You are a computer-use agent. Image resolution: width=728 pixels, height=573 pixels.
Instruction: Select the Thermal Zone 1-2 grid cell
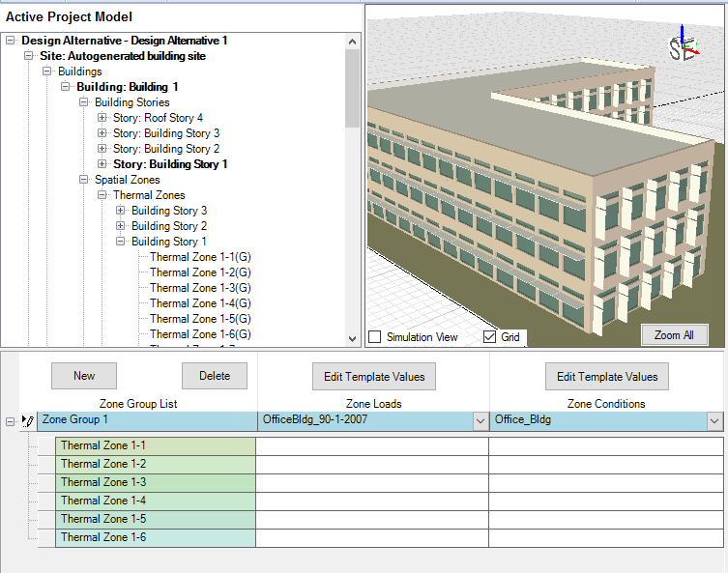coord(156,465)
